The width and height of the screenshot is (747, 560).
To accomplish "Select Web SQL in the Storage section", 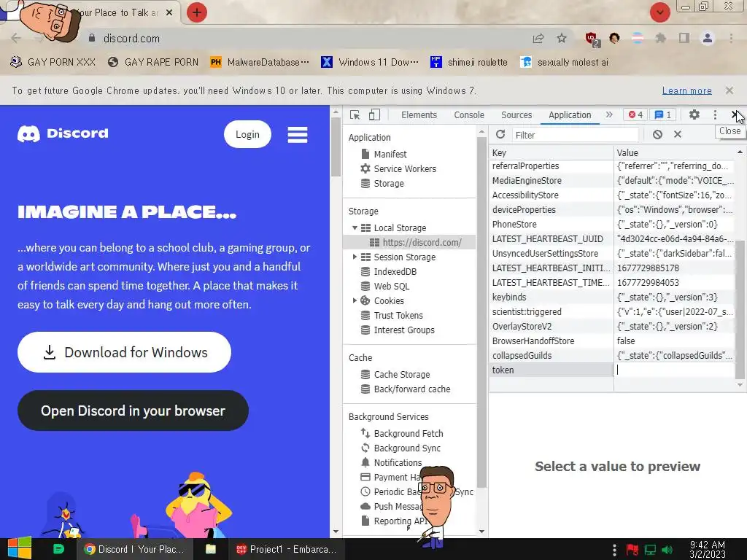I will [x=385, y=286].
